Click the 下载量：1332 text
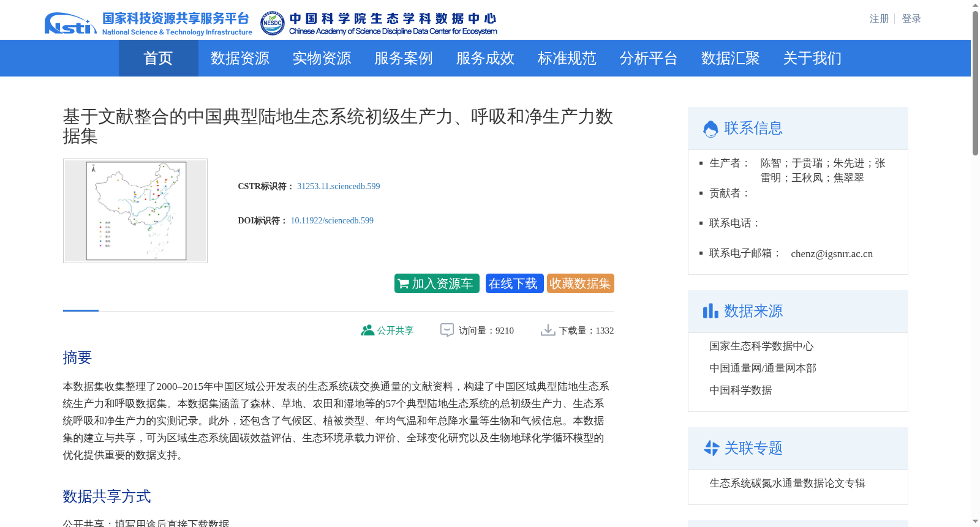 (586, 331)
